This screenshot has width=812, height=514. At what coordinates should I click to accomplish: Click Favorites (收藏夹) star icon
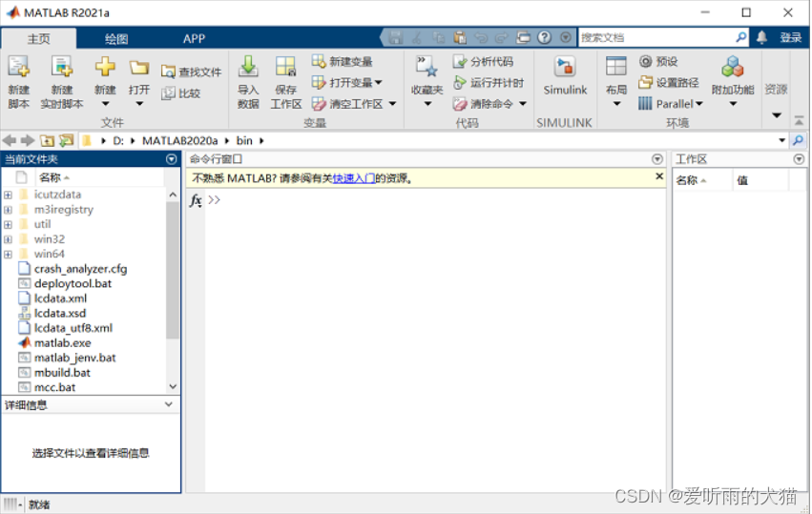pyautogui.click(x=427, y=68)
